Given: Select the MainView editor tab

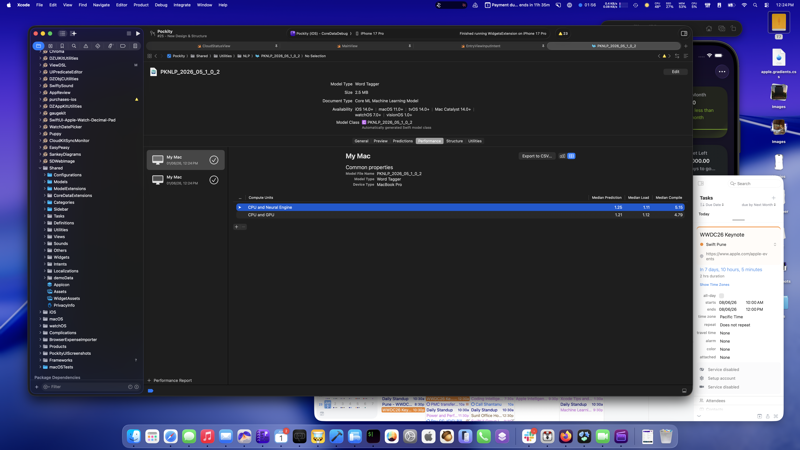Looking at the screenshot, I should click(347, 46).
